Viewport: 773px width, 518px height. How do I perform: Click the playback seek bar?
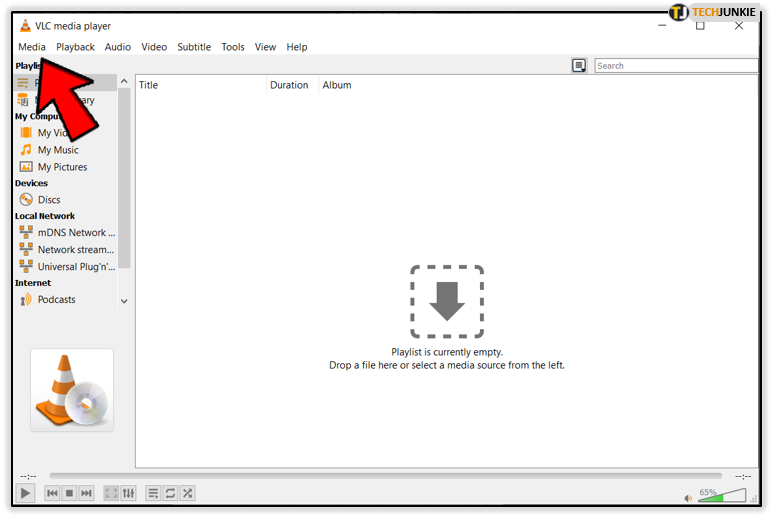click(x=386, y=476)
